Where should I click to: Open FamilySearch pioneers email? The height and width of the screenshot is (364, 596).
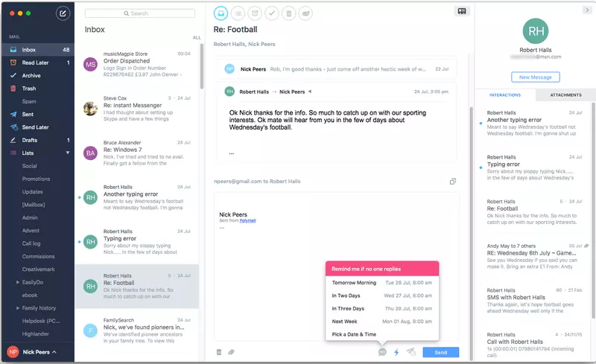tap(137, 331)
